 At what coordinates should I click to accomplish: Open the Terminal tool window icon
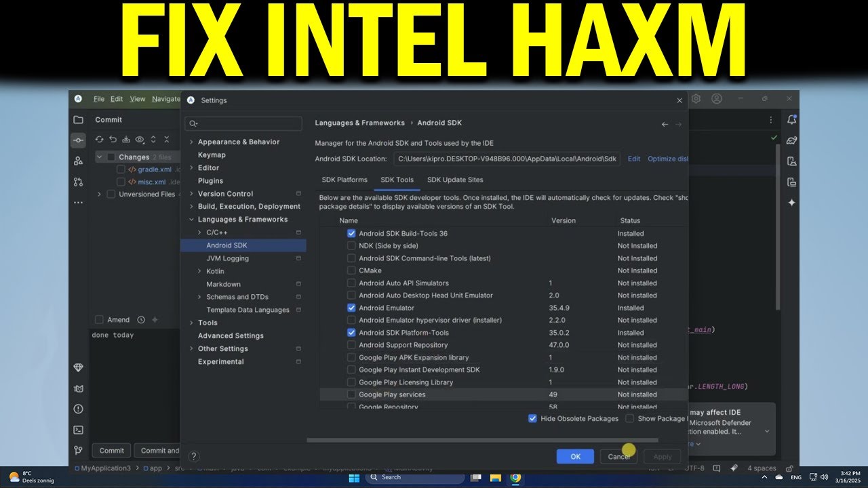pyautogui.click(x=79, y=430)
